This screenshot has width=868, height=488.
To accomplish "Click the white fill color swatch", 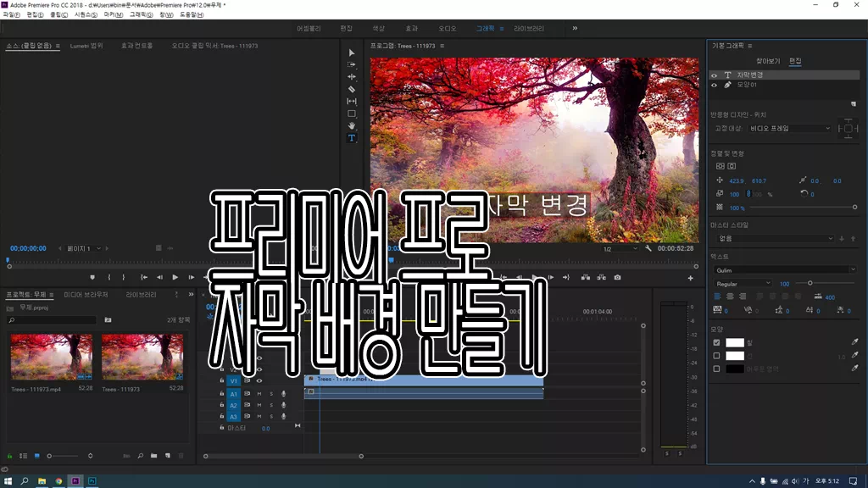I will (735, 342).
